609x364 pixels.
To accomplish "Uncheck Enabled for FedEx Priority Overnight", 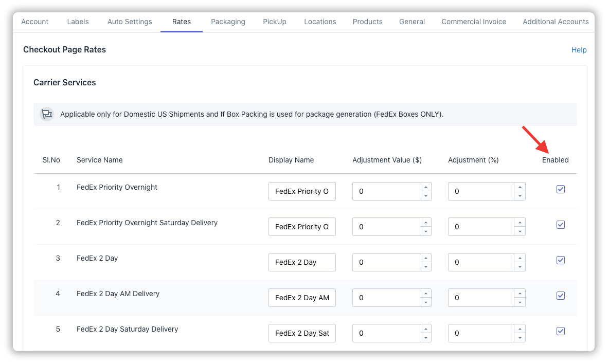I will [x=561, y=189].
